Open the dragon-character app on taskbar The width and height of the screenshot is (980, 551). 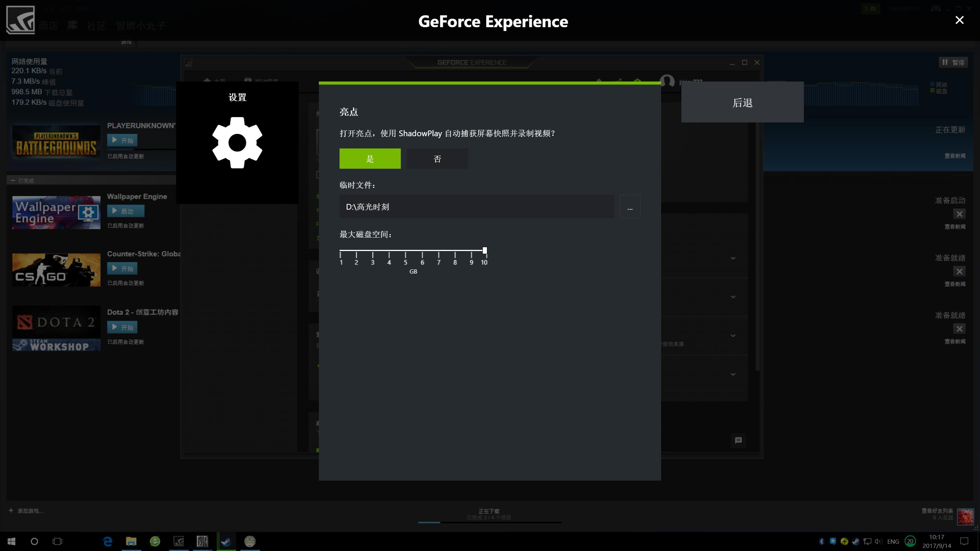pos(203,541)
